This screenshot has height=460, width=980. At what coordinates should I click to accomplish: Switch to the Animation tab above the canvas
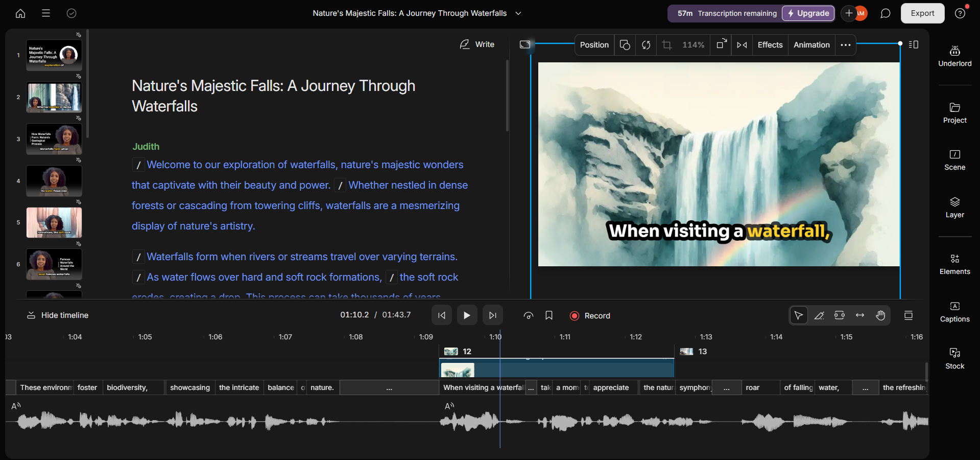(811, 45)
